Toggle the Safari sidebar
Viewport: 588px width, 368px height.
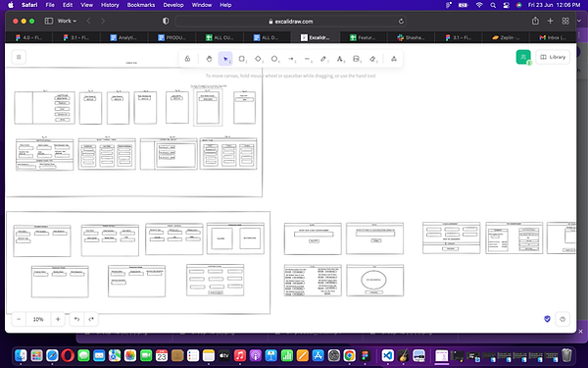click(x=49, y=21)
